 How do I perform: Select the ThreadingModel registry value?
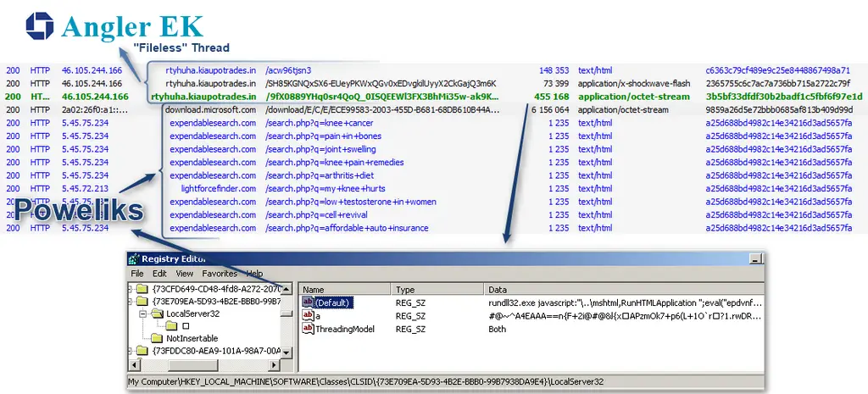coord(344,329)
